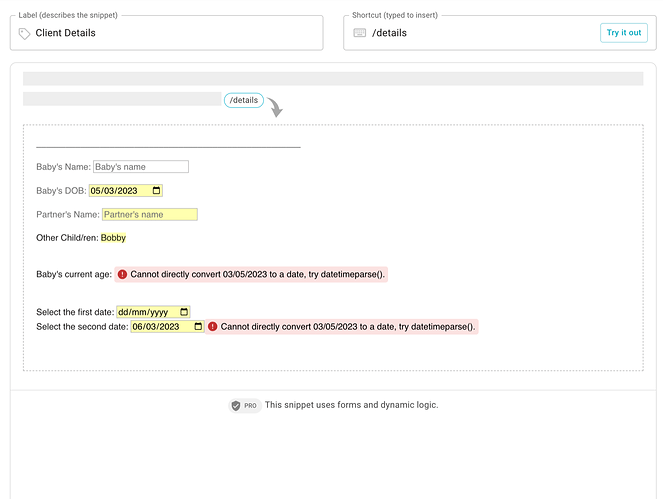663x499 pixels.
Task: Open calendar picker for the second date
Action: point(198,326)
